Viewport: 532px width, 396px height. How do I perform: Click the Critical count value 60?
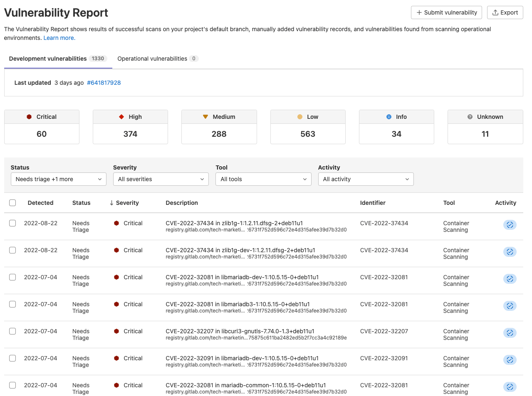pos(42,134)
